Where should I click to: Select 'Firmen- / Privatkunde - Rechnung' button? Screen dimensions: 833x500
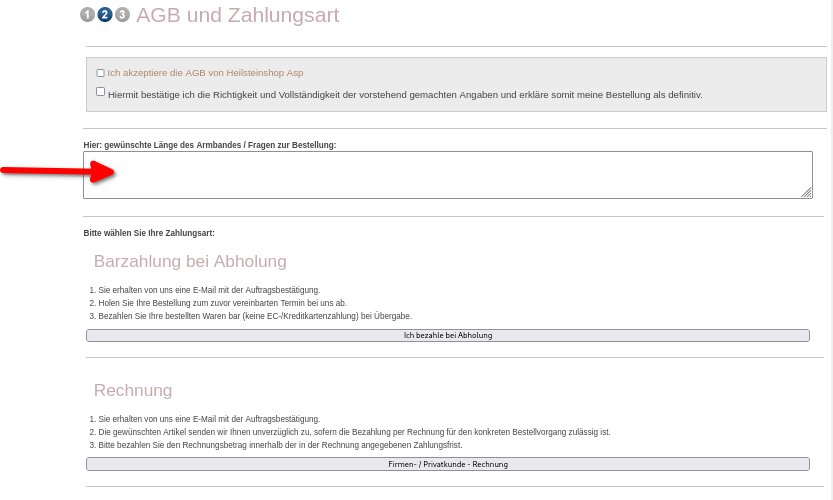click(448, 464)
